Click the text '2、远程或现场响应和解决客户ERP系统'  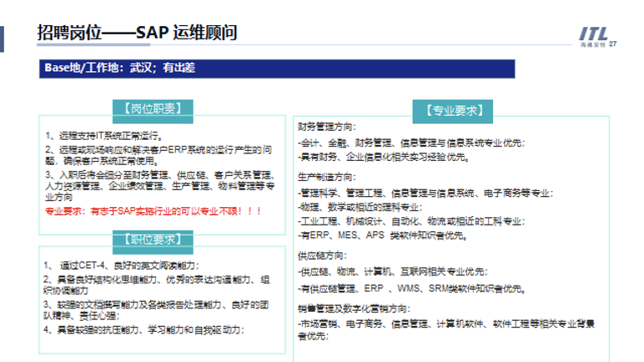[158, 155]
